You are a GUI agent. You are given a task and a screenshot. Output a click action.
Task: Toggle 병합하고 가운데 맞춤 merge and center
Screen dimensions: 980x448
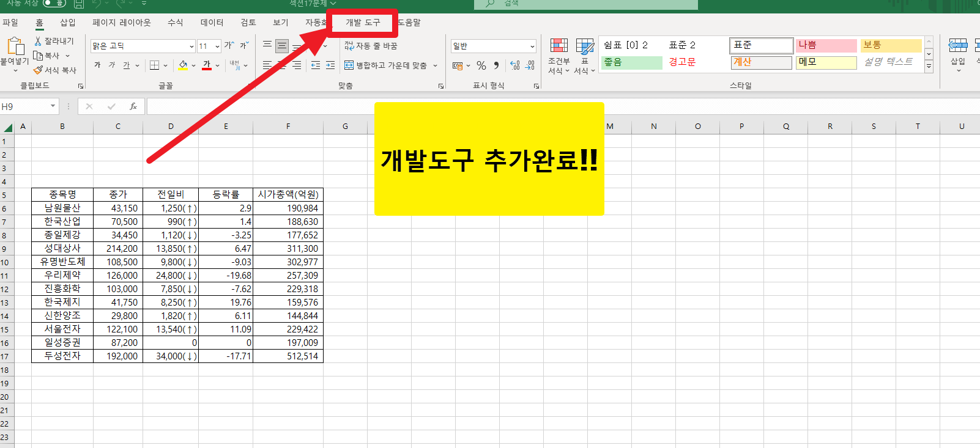pos(385,65)
